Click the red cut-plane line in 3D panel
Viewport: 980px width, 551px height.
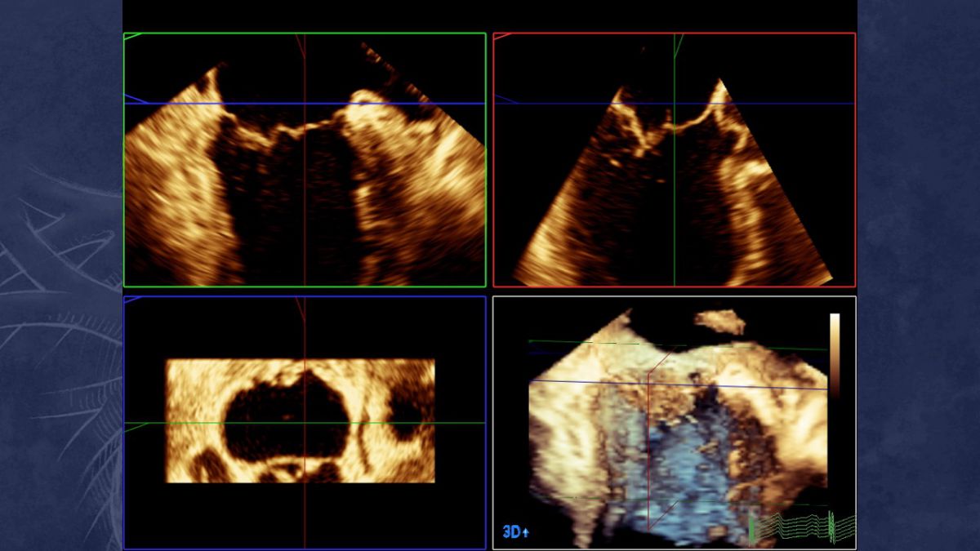[x=648, y=453]
